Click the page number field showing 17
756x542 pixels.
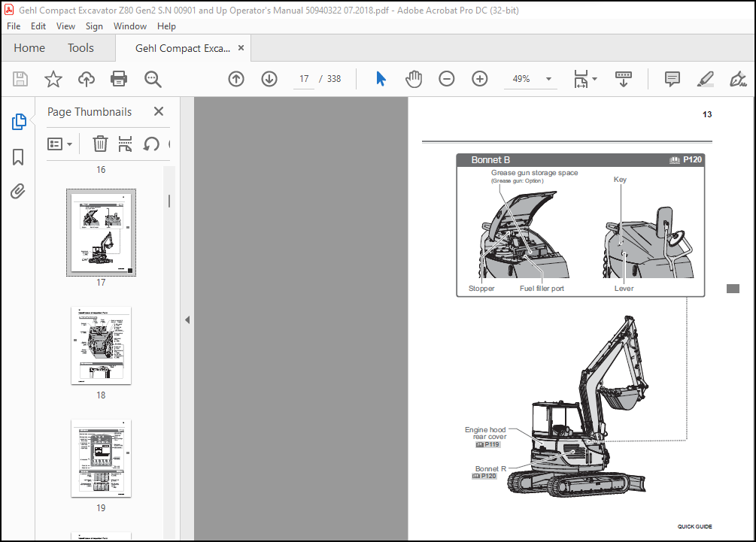click(304, 78)
